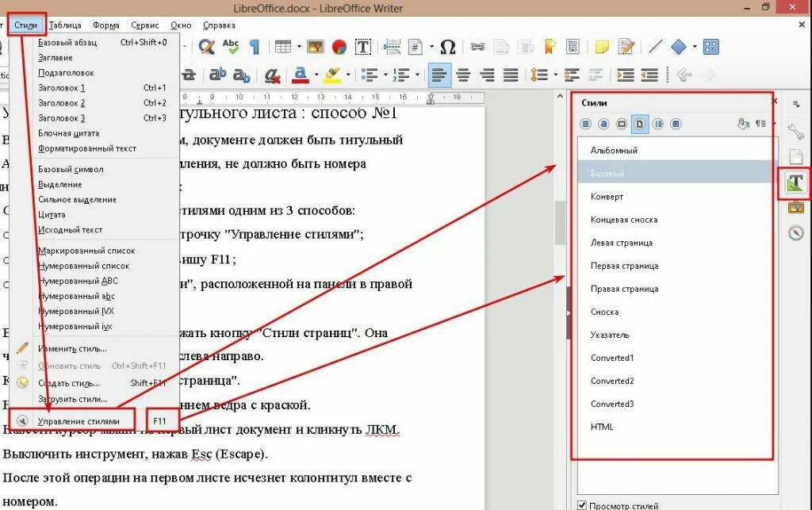Run the Abc spelling check
Image resolution: width=812 pixels, height=510 pixels.
pyautogui.click(x=231, y=47)
